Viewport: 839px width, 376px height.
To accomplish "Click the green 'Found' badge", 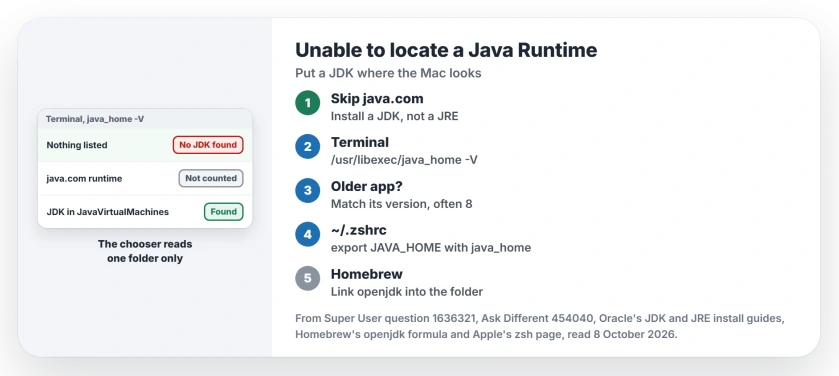I will tap(224, 212).
